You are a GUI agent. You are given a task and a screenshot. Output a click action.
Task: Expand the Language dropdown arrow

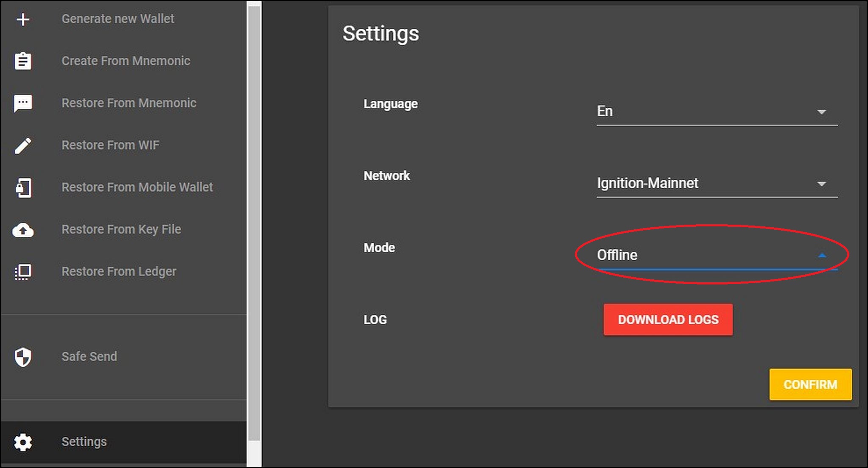coord(821,112)
